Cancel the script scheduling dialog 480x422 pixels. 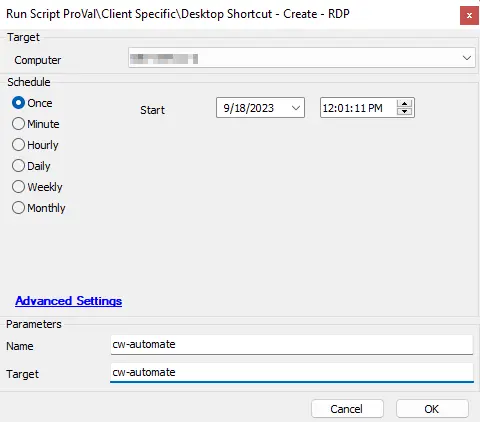[347, 409]
